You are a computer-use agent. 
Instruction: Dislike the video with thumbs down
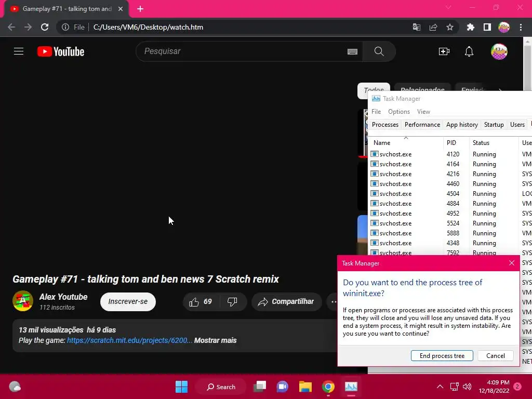232,302
